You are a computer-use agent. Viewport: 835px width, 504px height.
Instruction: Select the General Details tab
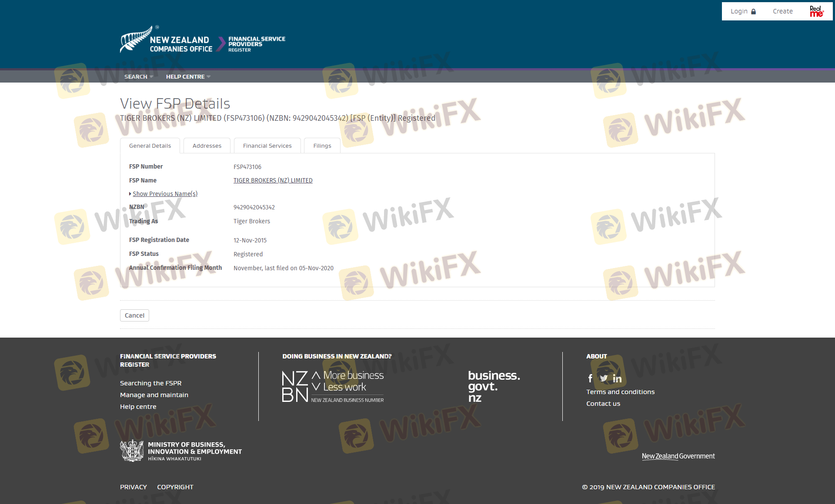coord(150,146)
